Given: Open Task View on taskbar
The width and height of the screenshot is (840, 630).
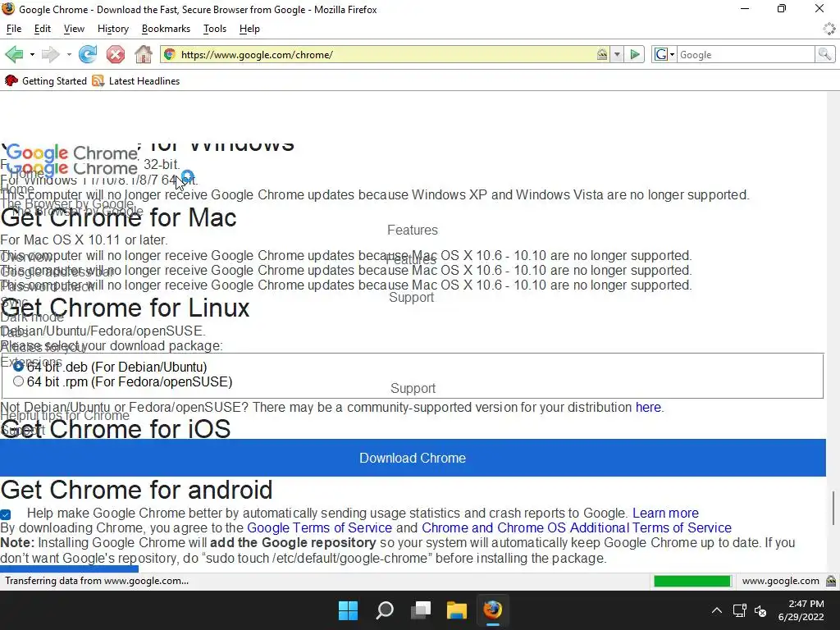Looking at the screenshot, I should pos(421,610).
